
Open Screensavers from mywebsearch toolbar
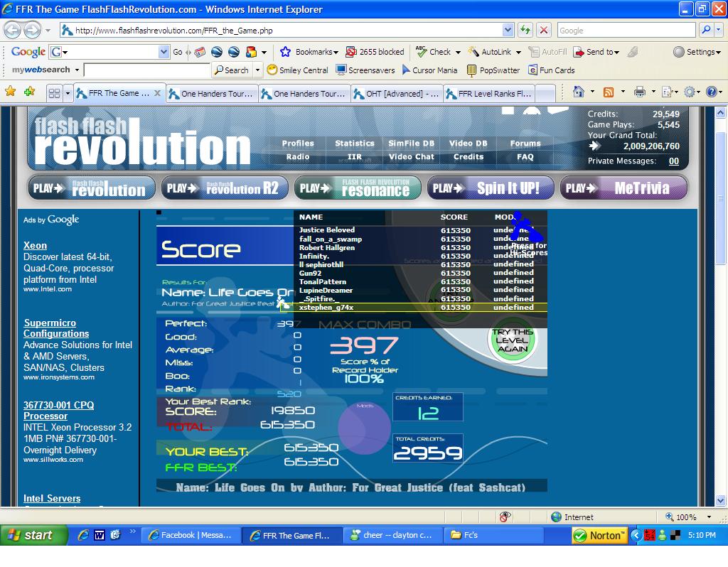[x=365, y=70]
